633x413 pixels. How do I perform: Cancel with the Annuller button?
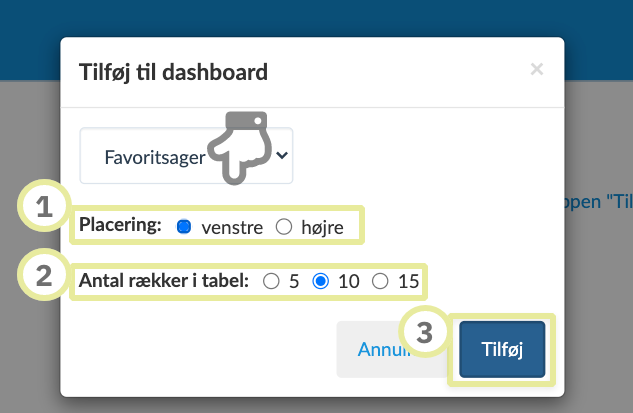(375, 349)
